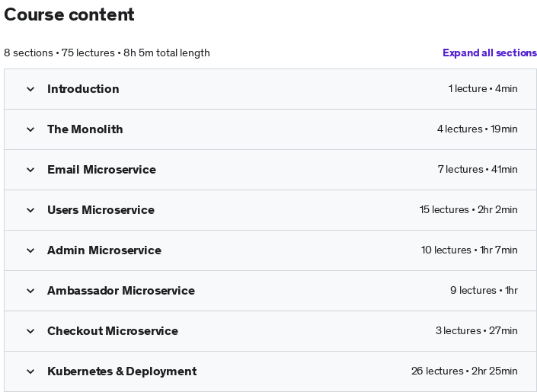Expand The Monolith section chevron
The width and height of the screenshot is (537, 392).
30,129
